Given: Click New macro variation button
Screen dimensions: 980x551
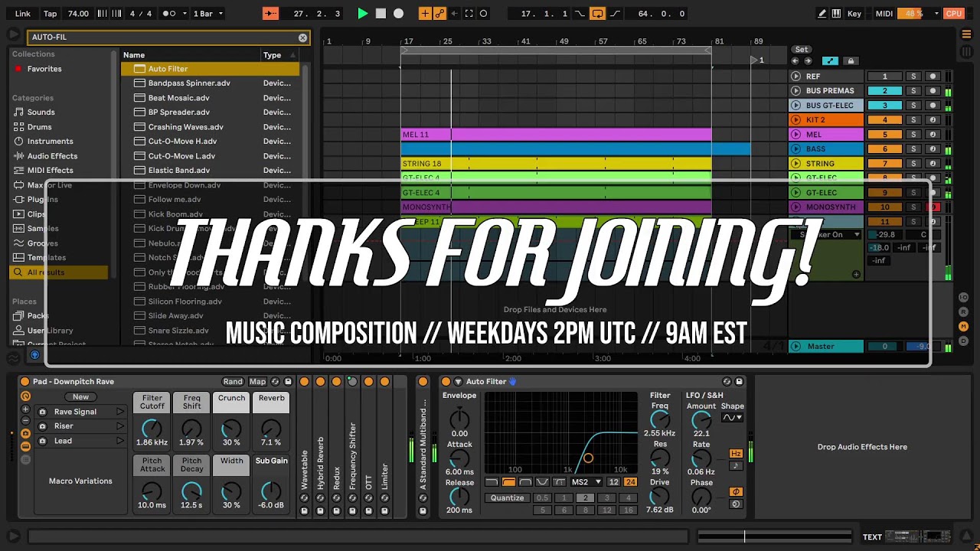Looking at the screenshot, I should pos(80,397).
